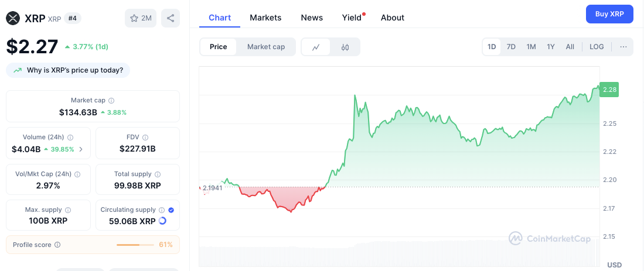
Task: Open the Markets tab
Action: pos(265,18)
